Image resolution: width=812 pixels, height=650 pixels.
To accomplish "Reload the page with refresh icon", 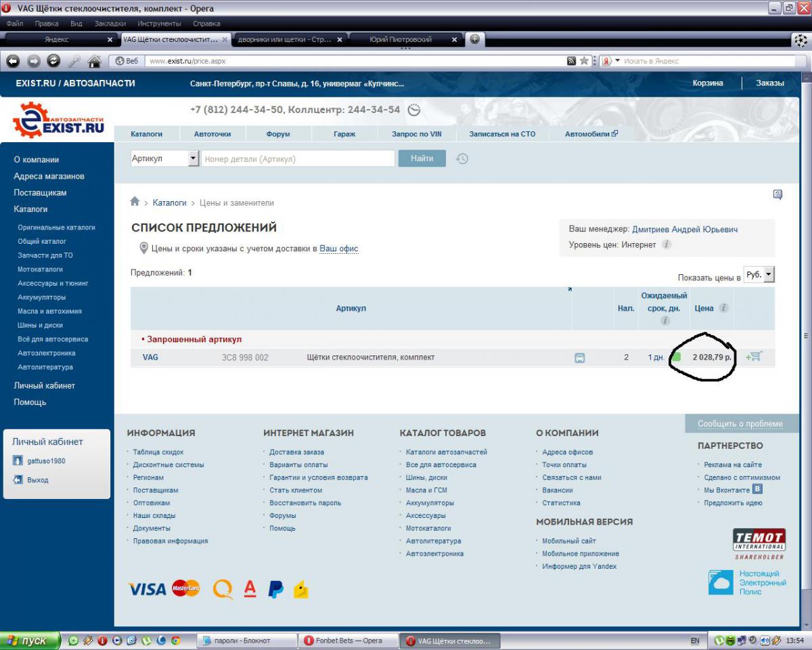I will click(x=54, y=61).
